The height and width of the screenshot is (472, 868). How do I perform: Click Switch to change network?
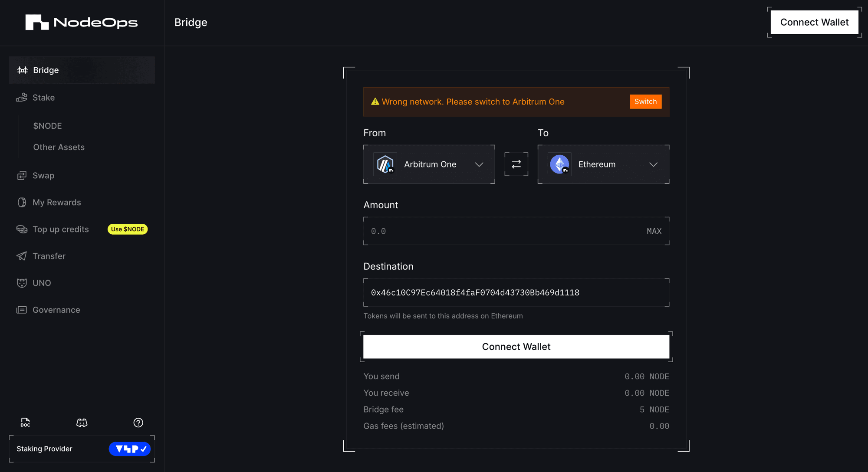[646, 102]
